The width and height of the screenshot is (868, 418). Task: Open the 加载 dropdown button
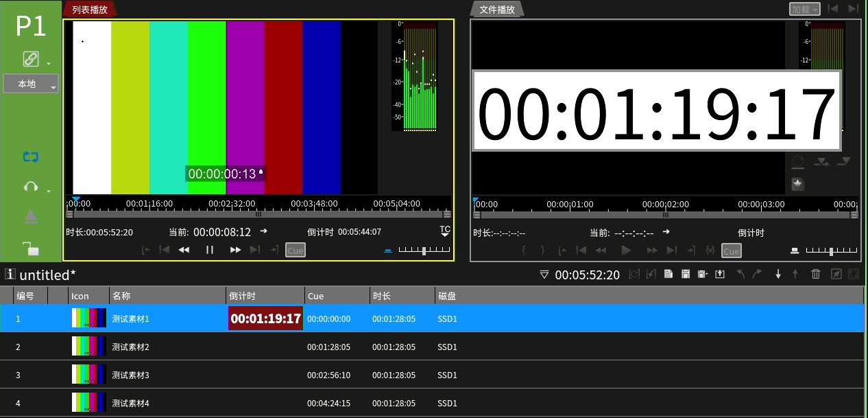tap(804, 9)
